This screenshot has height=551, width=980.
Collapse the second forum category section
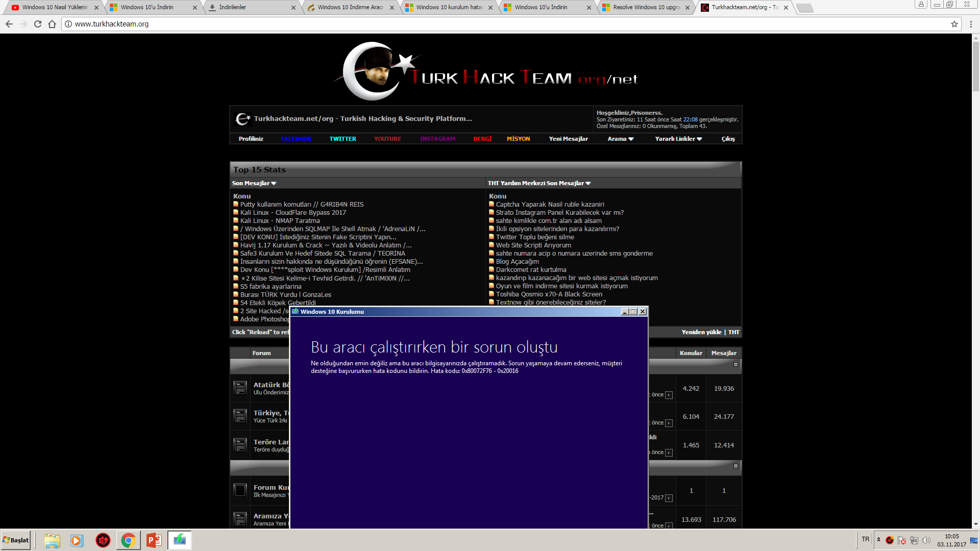point(736,466)
